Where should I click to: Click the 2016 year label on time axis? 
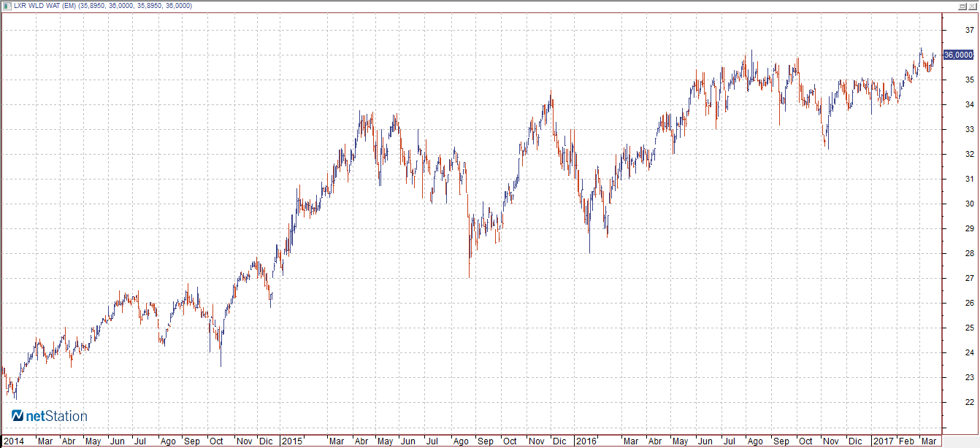pos(586,441)
